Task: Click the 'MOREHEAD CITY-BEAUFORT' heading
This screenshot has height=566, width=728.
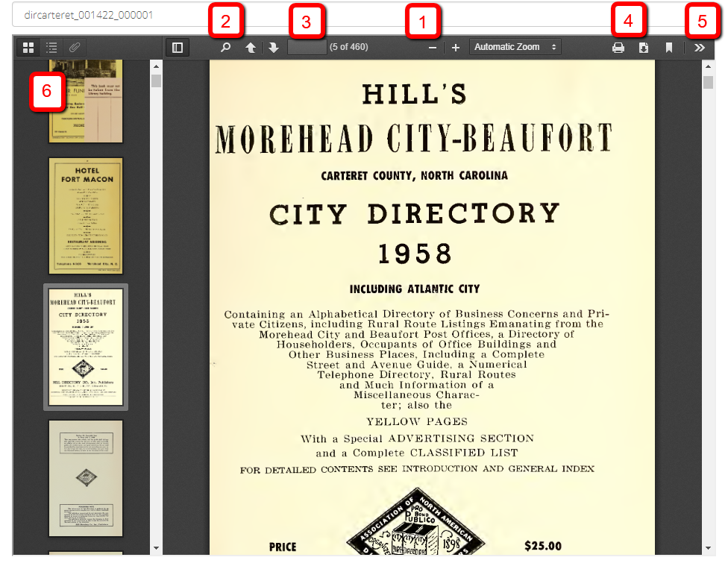Action: tap(414, 139)
